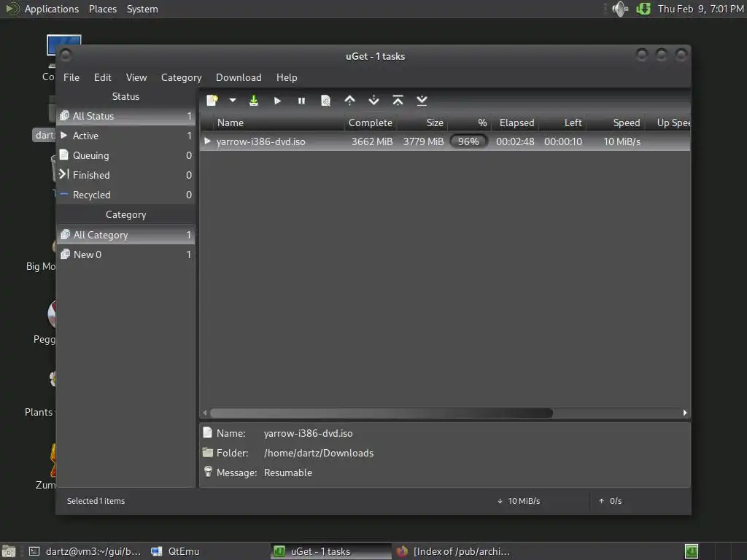Screen dimensions: 747x560
Task: Click the 00:00:10 time left cell
Action: [563, 141]
